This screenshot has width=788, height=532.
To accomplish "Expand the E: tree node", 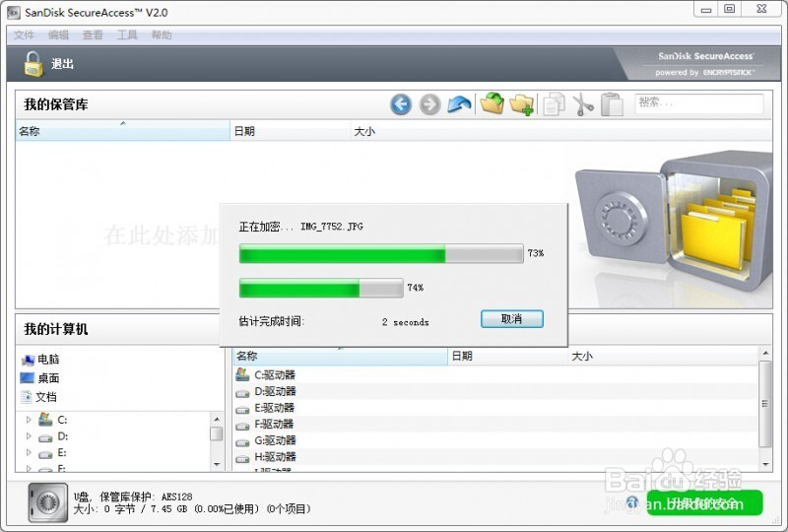I will point(29,452).
